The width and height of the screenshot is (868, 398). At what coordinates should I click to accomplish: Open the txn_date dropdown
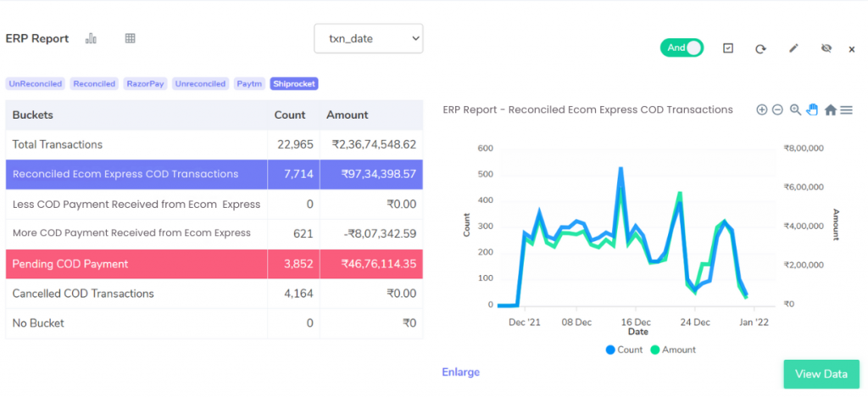(x=368, y=38)
